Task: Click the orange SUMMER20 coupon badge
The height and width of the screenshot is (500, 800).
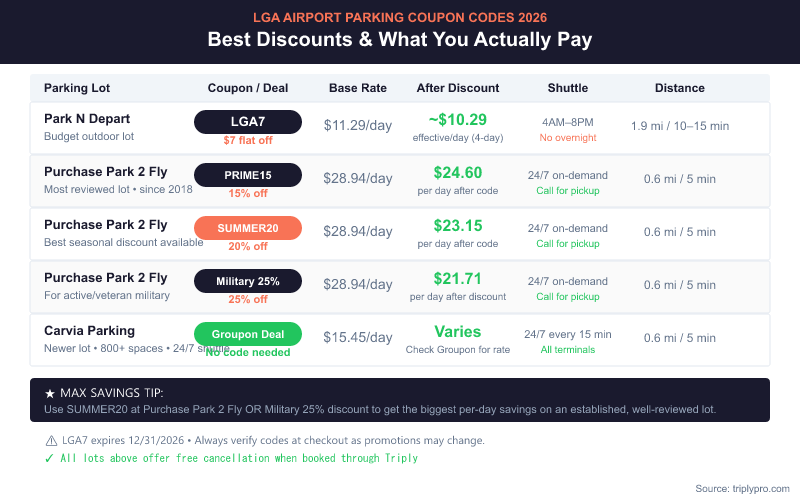Action: point(248,228)
